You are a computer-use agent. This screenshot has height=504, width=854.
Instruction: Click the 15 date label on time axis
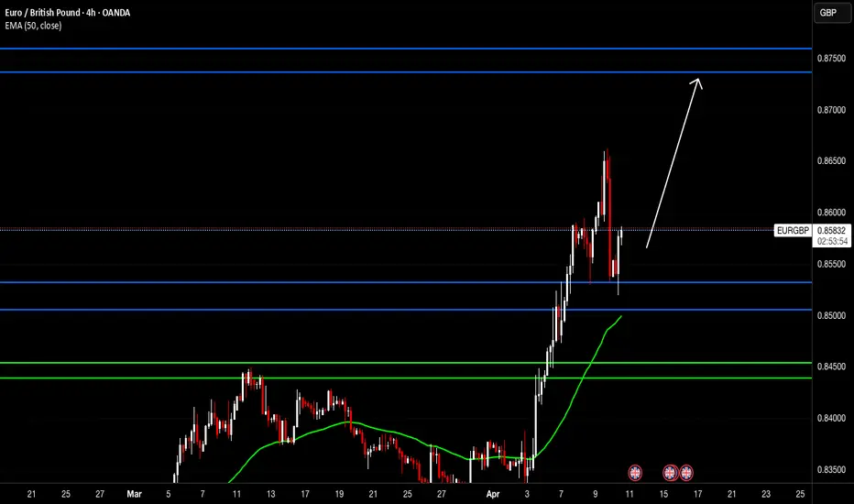[x=663, y=494]
